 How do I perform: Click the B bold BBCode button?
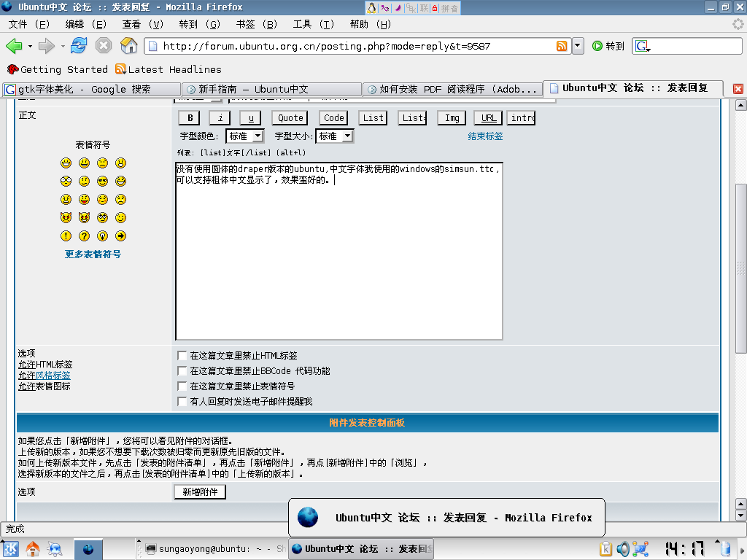(190, 117)
